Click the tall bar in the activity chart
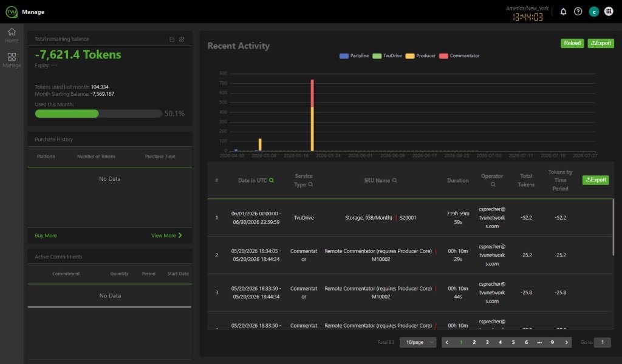The image size is (622, 364). click(x=312, y=115)
